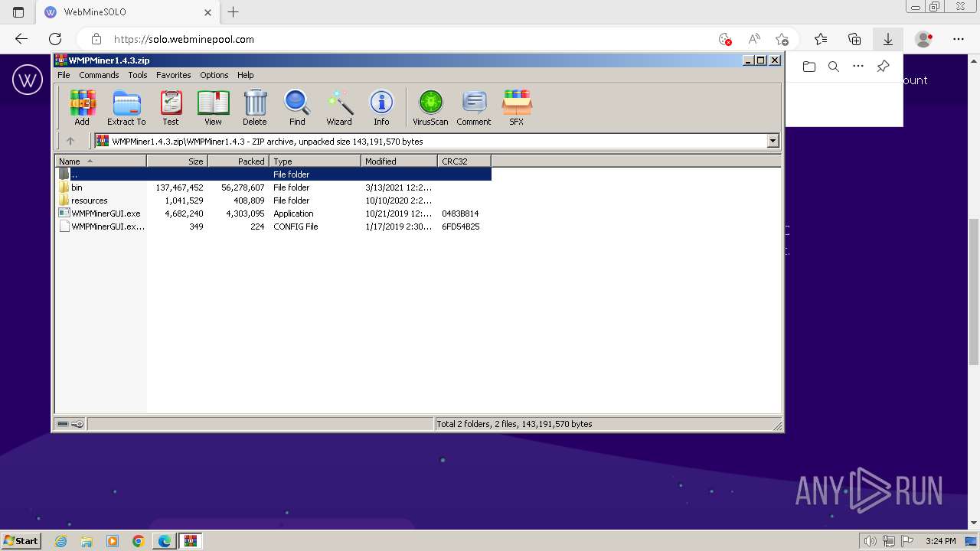The height and width of the screenshot is (551, 980).
Task: Select the WMPMinerGUI CONFIG file row
Action: point(273,227)
